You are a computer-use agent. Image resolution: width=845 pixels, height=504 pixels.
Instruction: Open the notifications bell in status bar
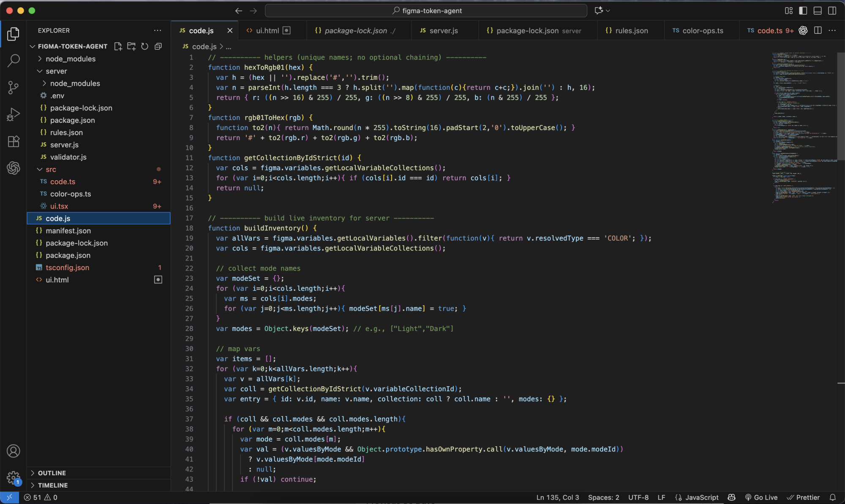click(832, 497)
